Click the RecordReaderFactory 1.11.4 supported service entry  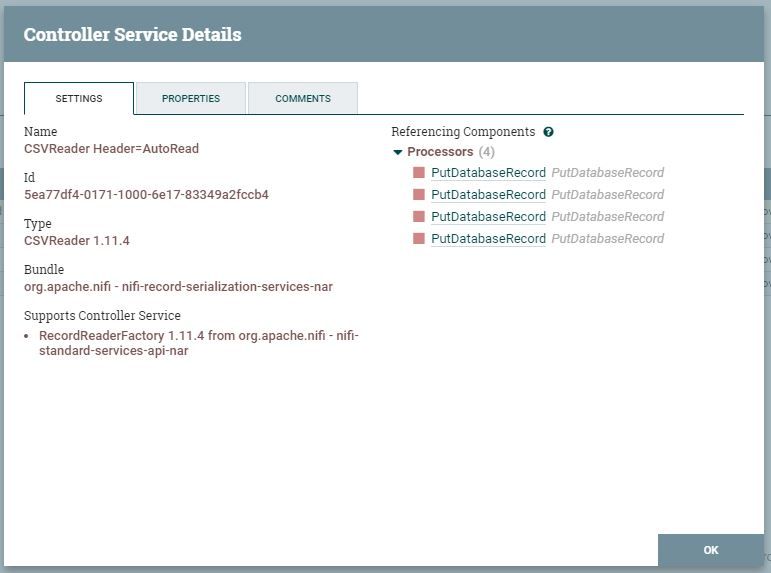click(x=199, y=343)
